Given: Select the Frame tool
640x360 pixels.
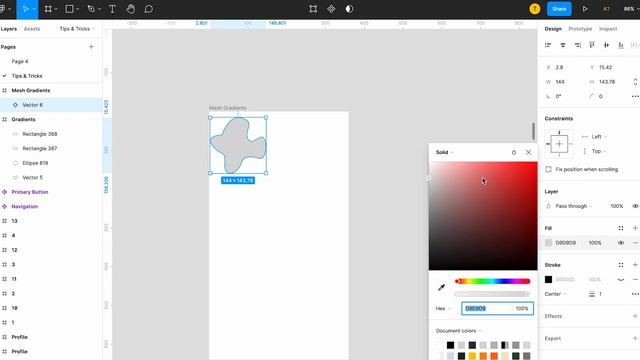Looking at the screenshot, I should click(x=48, y=9).
